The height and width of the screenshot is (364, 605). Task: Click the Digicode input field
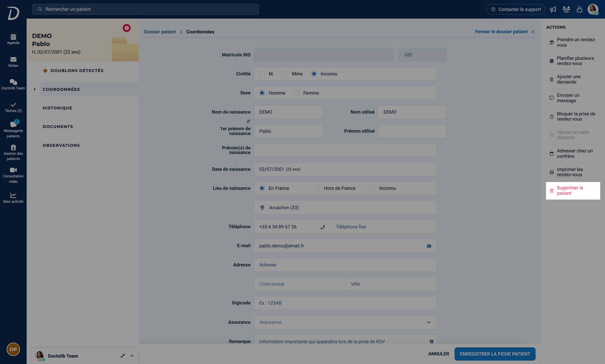[x=346, y=303]
